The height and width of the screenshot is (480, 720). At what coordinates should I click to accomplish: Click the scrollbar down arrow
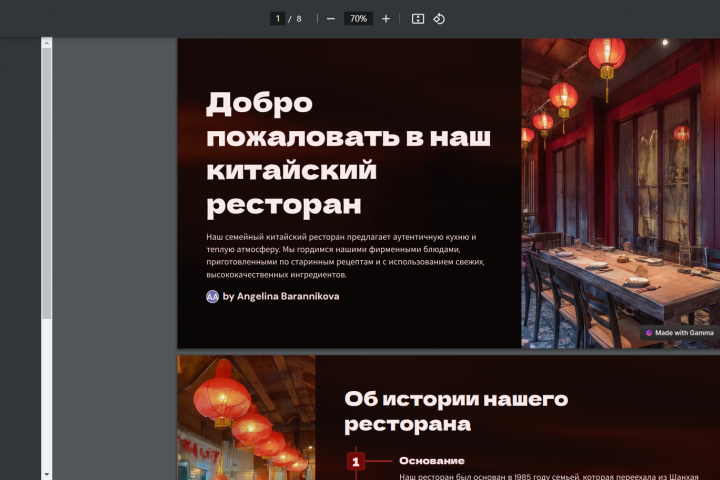tap(46, 474)
